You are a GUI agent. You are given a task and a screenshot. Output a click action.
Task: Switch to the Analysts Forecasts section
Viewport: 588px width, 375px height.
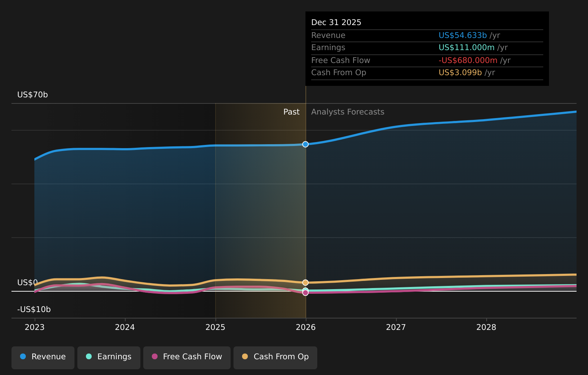coord(347,112)
